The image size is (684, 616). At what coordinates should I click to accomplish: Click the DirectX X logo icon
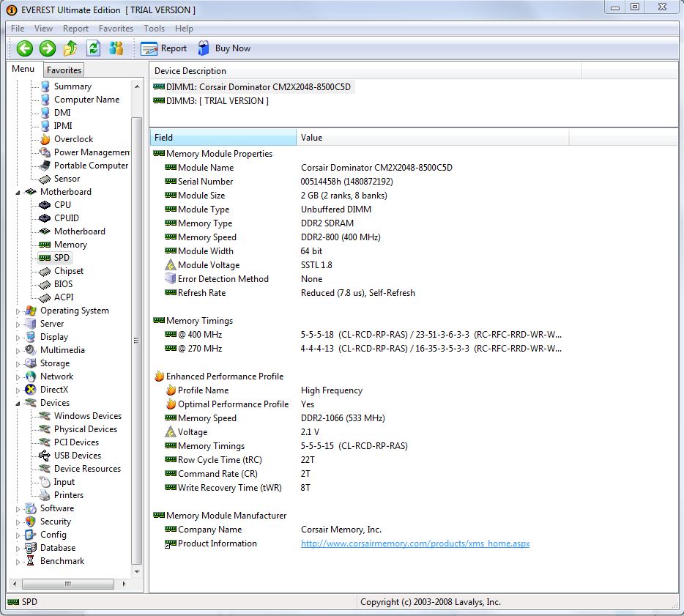pyautogui.click(x=31, y=390)
